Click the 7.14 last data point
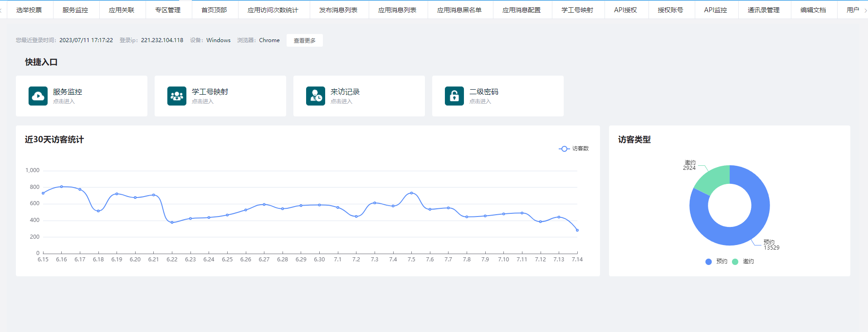868x332 pixels. click(577, 230)
